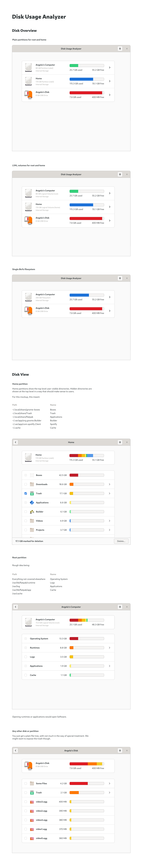
Task: Check the Cache checkbox in Angela's Computer
Action: (x=26, y=675)
